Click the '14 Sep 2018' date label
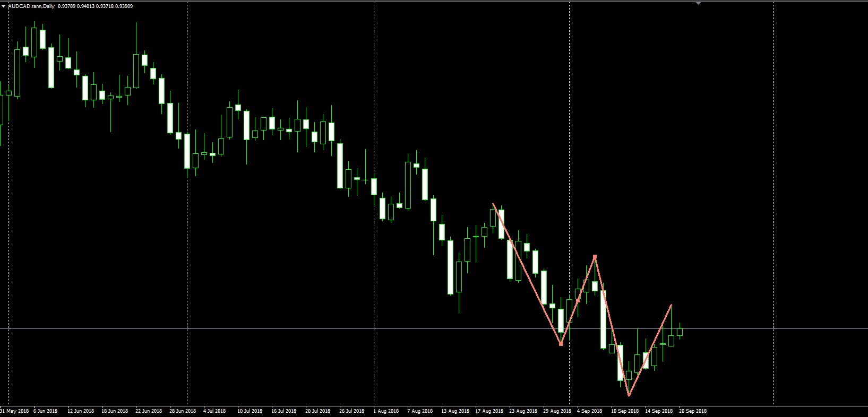Screen dimensions: 868x417 click(659, 411)
